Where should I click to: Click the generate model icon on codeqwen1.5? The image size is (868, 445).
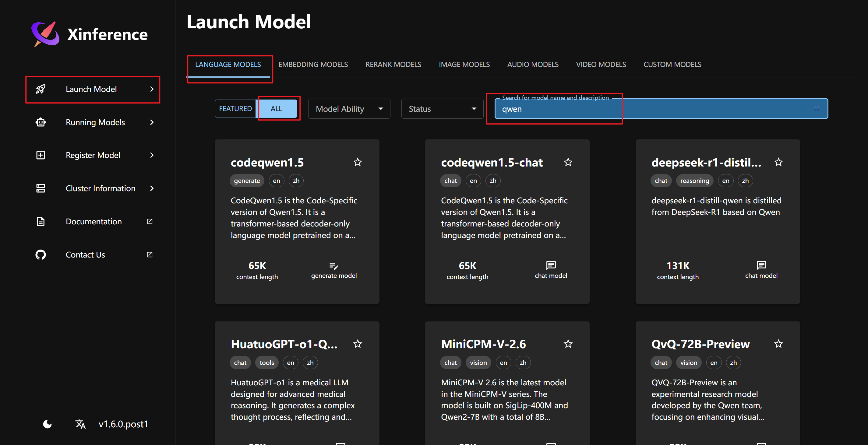333,266
